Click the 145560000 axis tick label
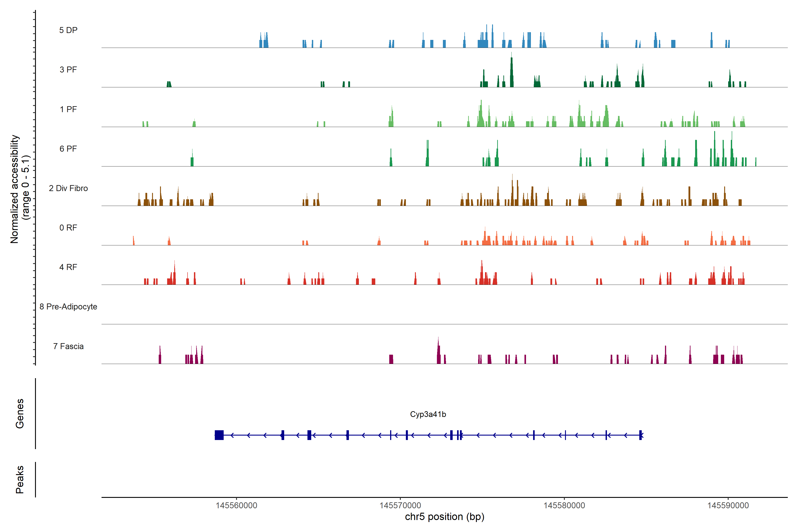The width and height of the screenshot is (798, 532). [x=237, y=506]
